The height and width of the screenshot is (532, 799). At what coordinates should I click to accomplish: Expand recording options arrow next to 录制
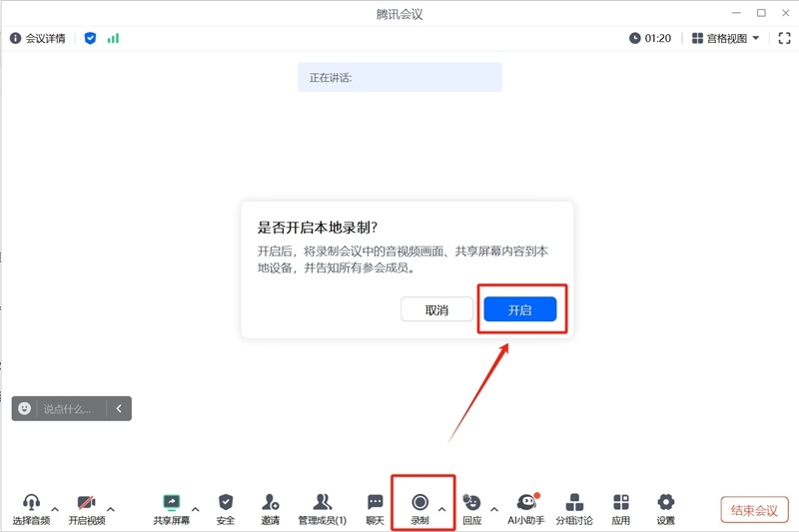click(x=441, y=509)
